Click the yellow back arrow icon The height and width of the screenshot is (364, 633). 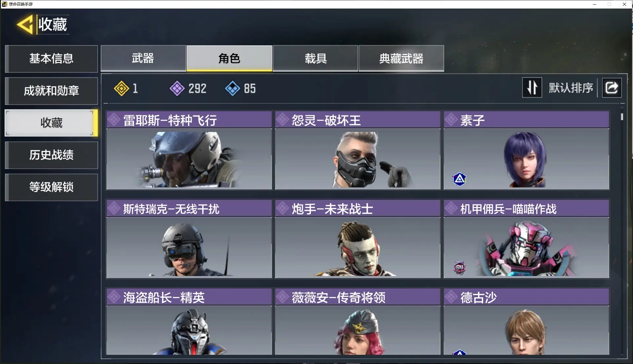25,25
